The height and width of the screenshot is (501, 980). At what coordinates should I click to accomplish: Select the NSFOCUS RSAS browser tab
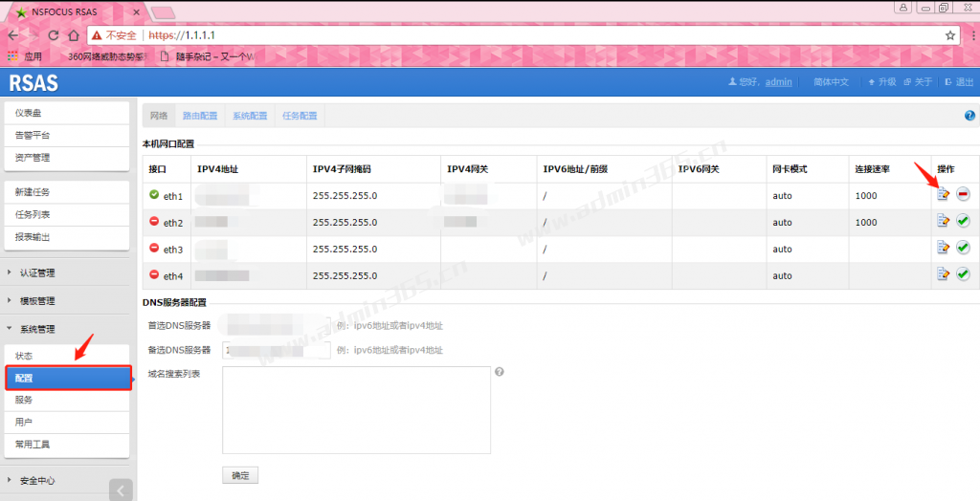tap(75, 11)
